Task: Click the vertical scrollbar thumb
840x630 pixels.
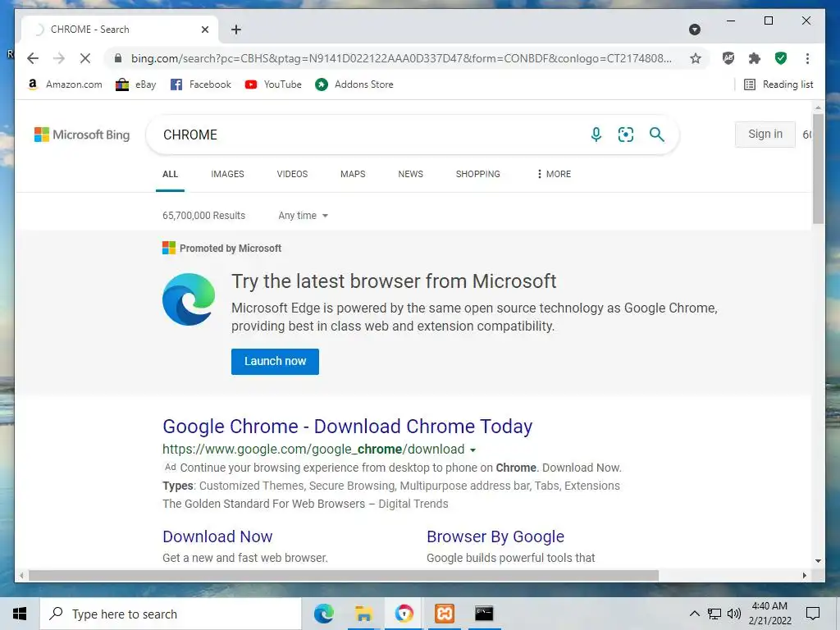Action: coord(818,167)
